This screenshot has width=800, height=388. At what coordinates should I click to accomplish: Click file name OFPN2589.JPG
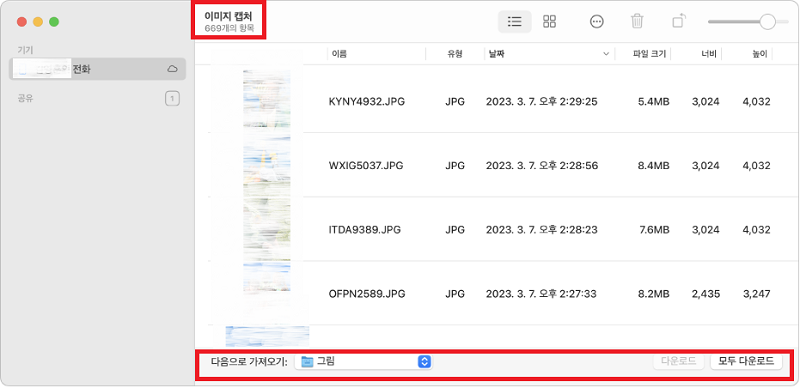click(367, 295)
